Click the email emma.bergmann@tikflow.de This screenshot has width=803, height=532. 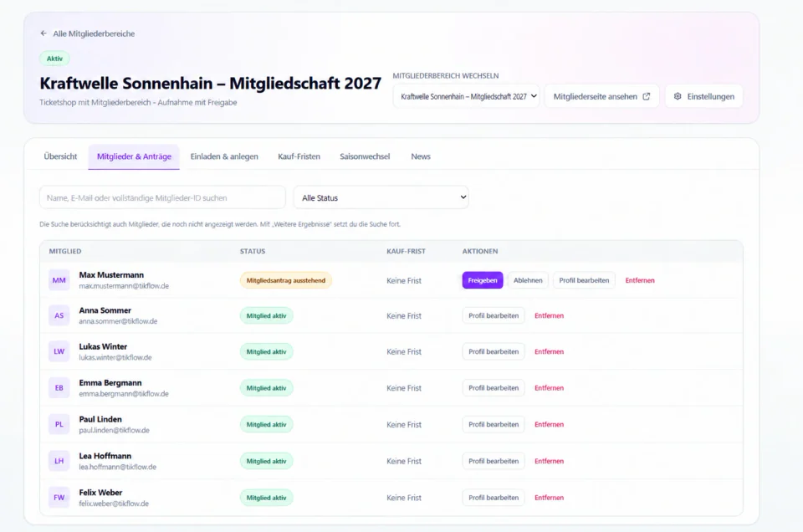point(124,394)
